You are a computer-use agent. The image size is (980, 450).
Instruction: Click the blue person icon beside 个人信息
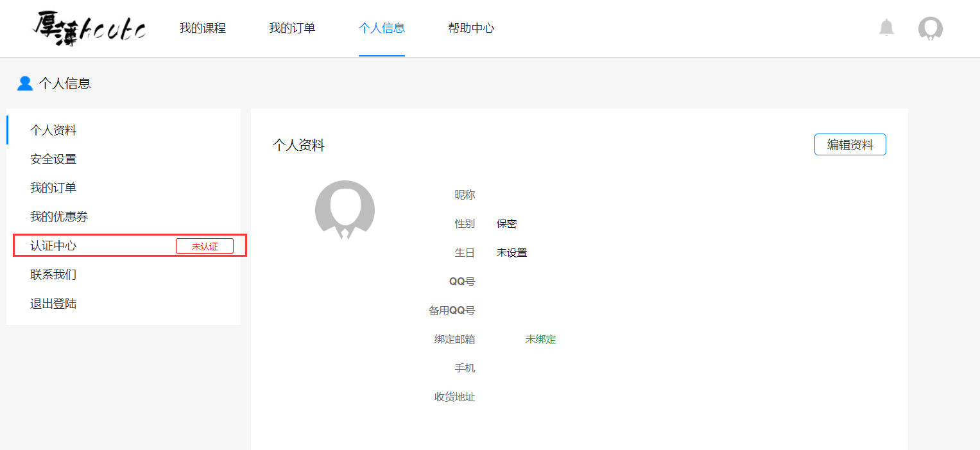(24, 83)
